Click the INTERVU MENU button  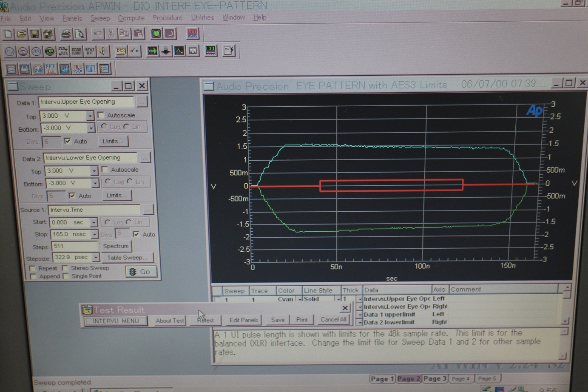tap(116, 321)
